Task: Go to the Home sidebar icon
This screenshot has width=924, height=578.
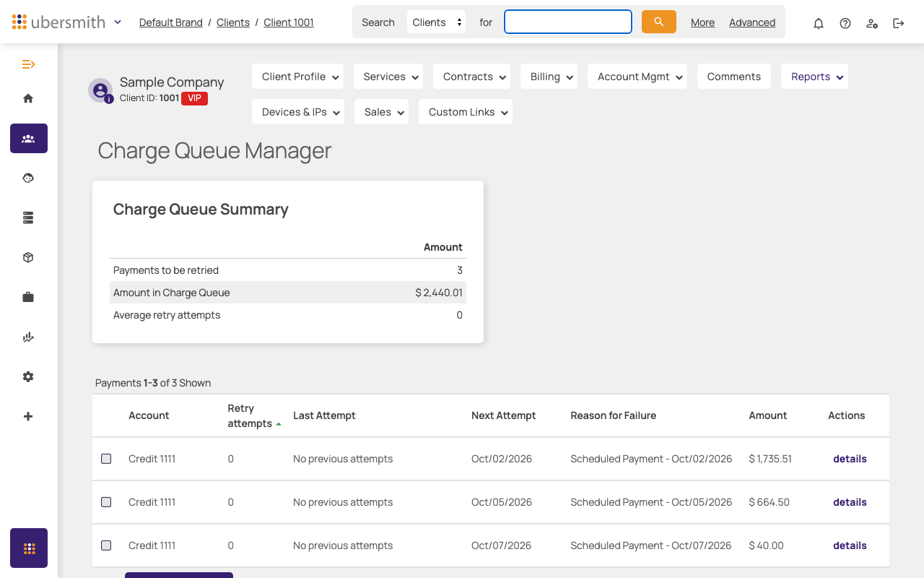Action: pyautogui.click(x=28, y=98)
